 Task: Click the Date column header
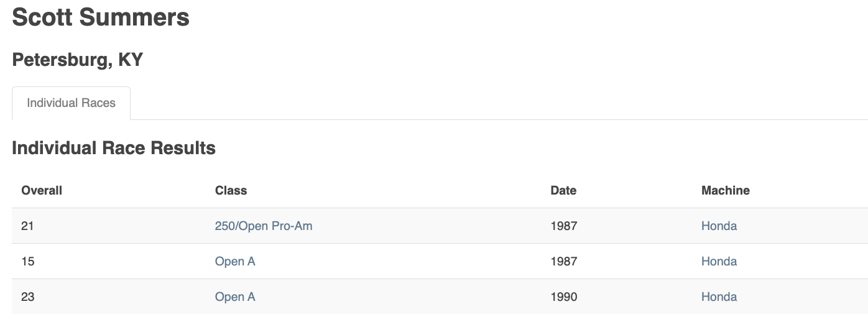point(563,191)
